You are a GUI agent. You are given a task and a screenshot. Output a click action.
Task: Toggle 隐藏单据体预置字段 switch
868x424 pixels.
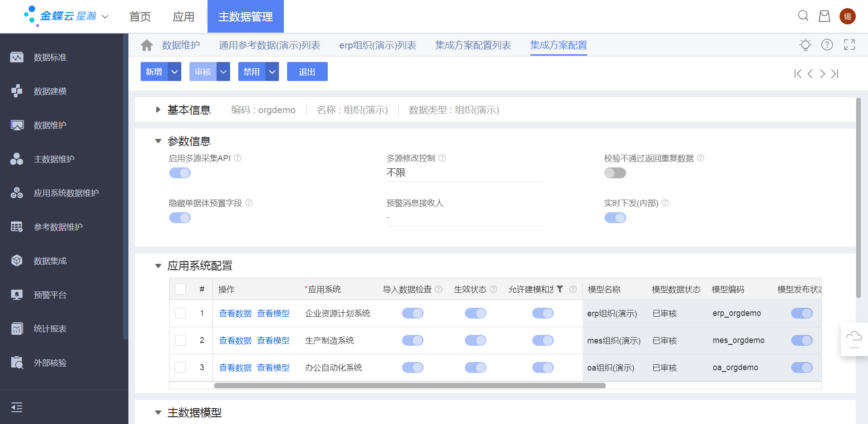(x=180, y=218)
